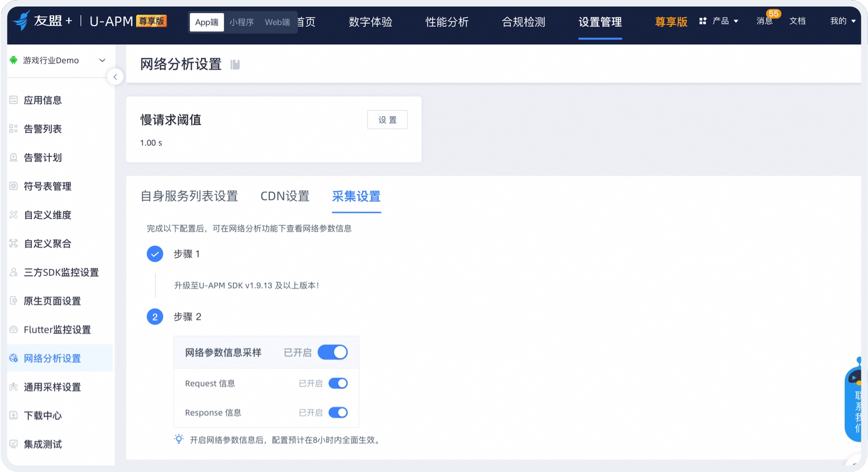Click the 应用信息 sidebar icon
The image size is (868, 472).
[x=14, y=100]
